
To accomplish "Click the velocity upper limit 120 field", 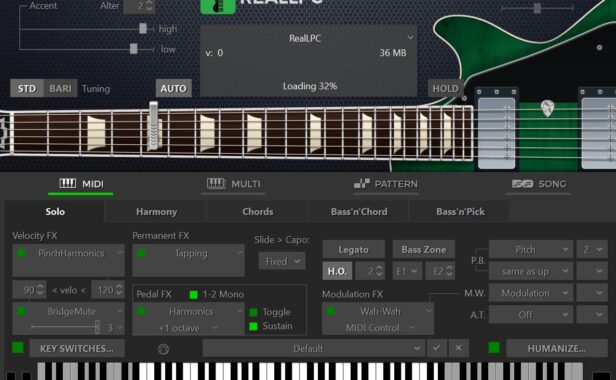I will click(108, 290).
